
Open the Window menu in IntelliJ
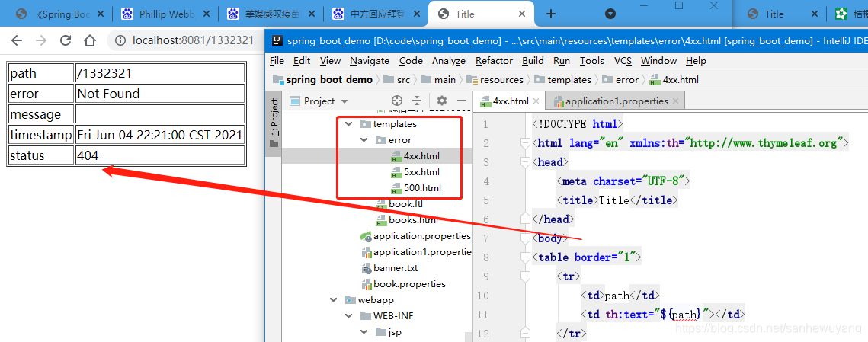point(658,60)
